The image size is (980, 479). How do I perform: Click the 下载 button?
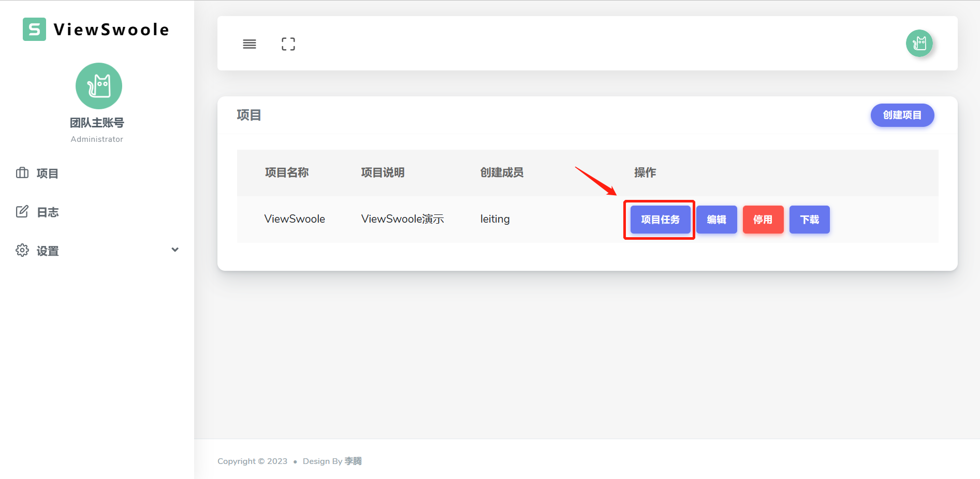[x=810, y=220]
